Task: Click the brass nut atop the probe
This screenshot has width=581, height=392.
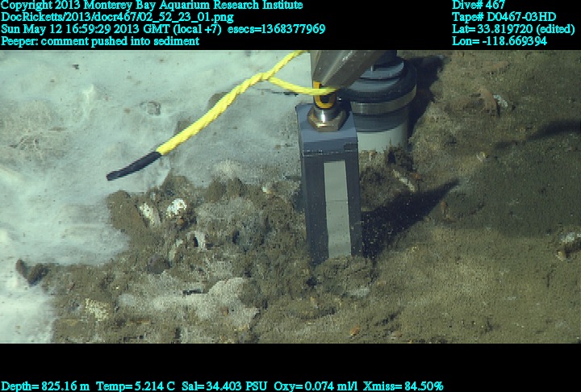Action: click(326, 119)
